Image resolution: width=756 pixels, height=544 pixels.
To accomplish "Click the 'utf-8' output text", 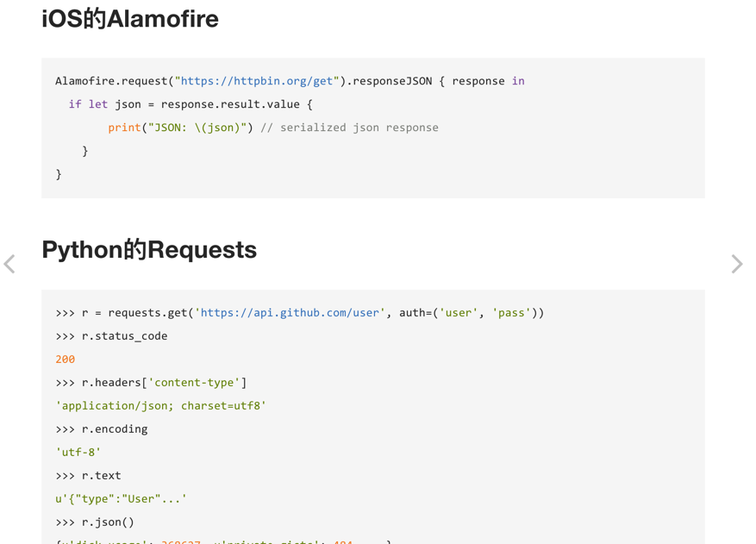I will click(x=78, y=453).
